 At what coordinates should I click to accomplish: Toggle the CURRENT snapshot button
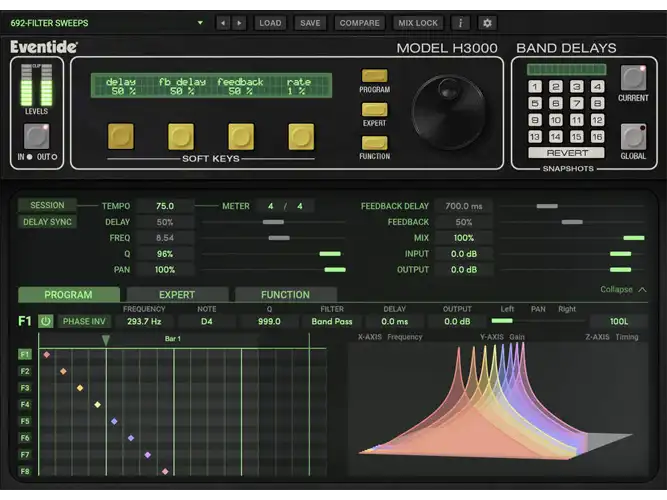[x=633, y=78]
